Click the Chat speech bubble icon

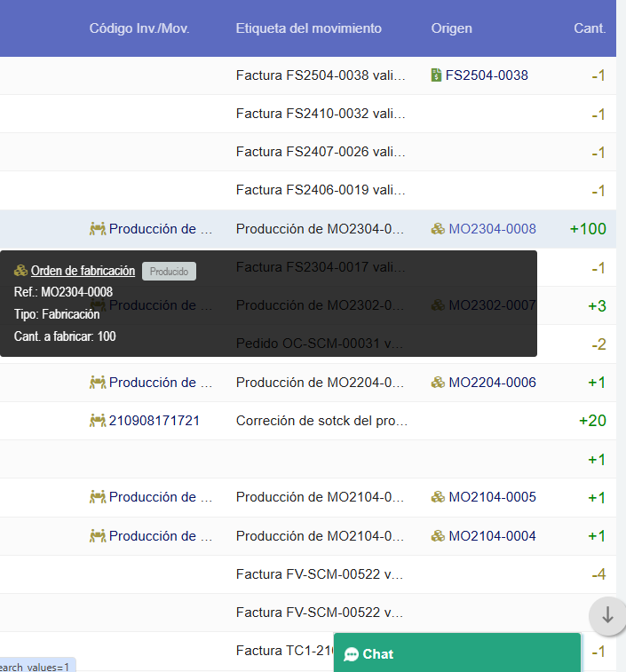click(351, 654)
